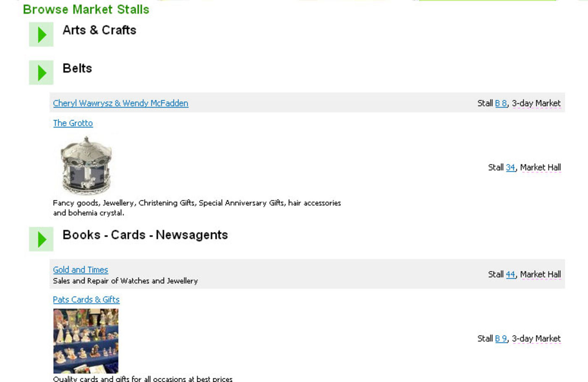Open the Pats Cards & Gifts link

click(x=86, y=299)
